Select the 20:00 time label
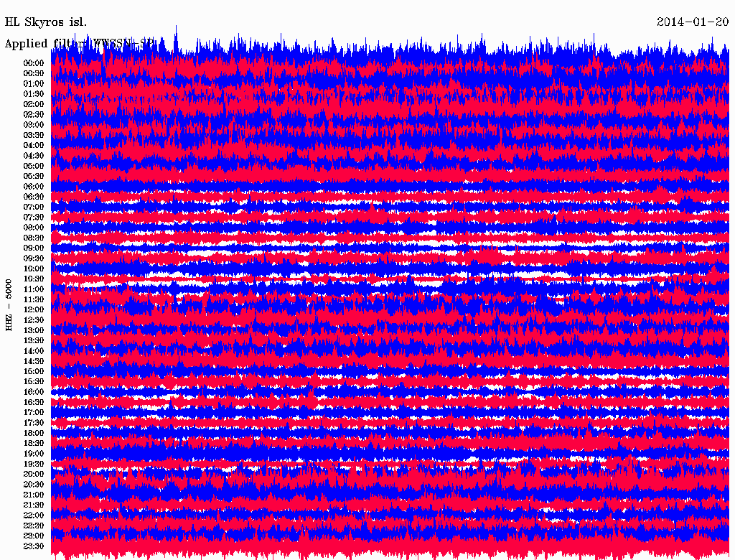Screen dimensions: 735x560 tap(34, 474)
